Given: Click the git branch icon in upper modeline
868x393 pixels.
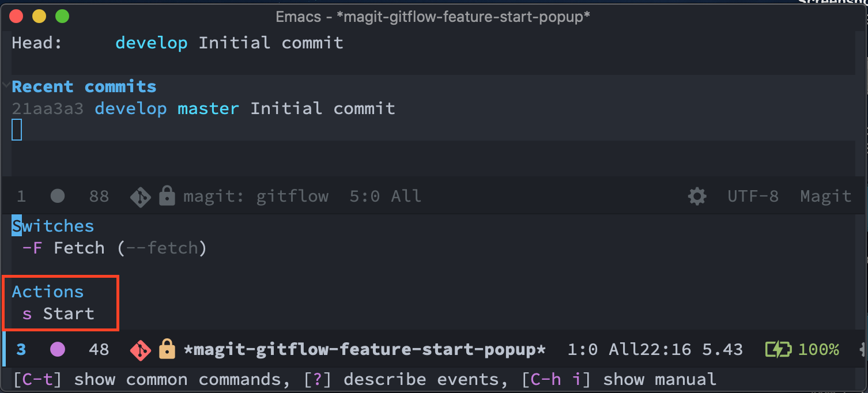Looking at the screenshot, I should [x=140, y=197].
